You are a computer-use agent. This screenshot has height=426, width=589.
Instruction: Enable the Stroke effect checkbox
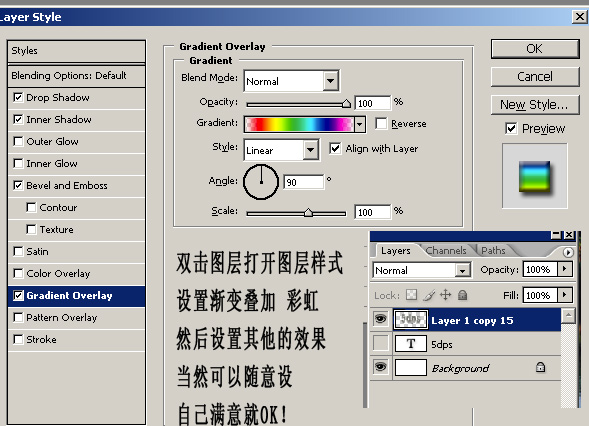(18, 339)
